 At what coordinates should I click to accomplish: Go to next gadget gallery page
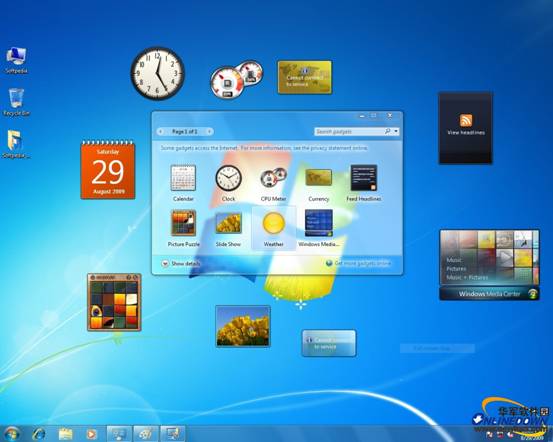click(209, 132)
